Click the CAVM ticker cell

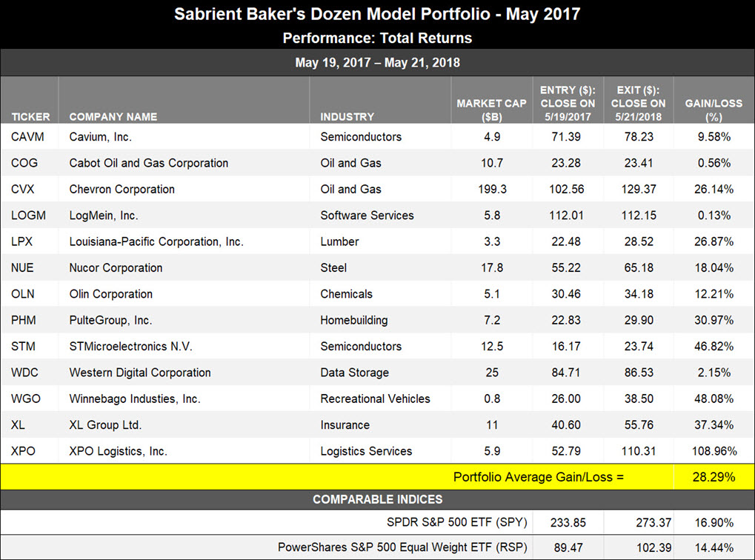(27, 137)
